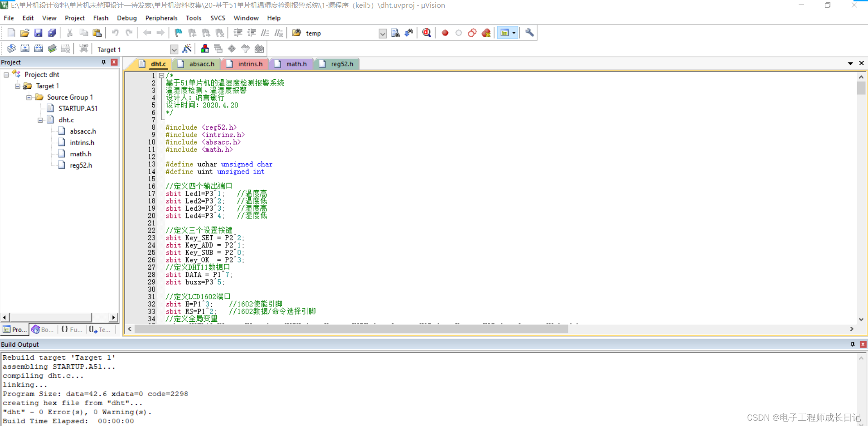The image size is (868, 426).
Task: Click the Paste clipboard icon
Action: [x=97, y=33]
